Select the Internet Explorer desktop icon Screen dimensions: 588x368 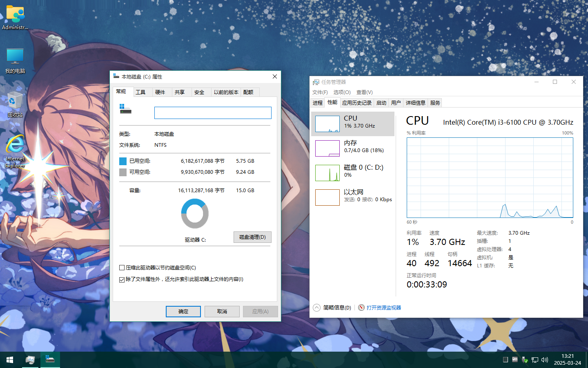15,151
